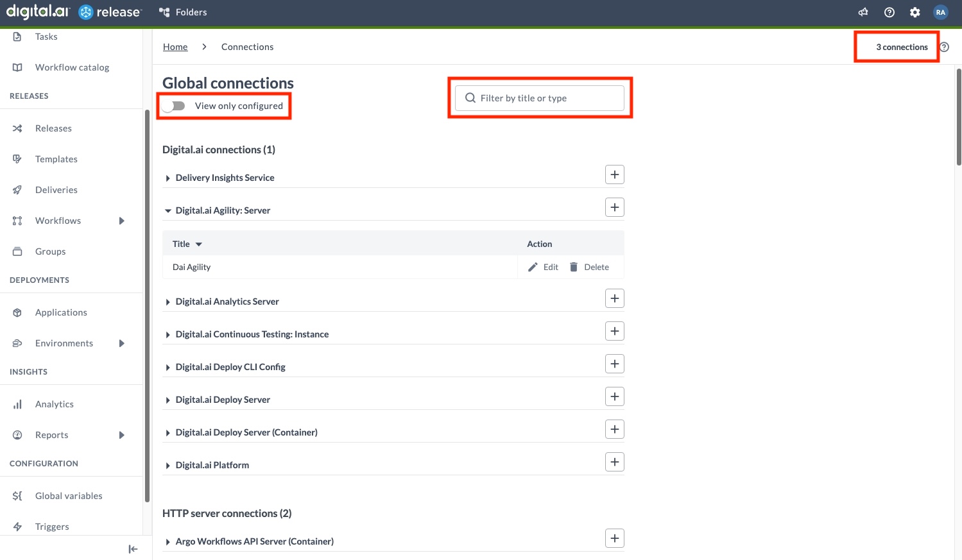Open the settings gear icon

pos(915,12)
